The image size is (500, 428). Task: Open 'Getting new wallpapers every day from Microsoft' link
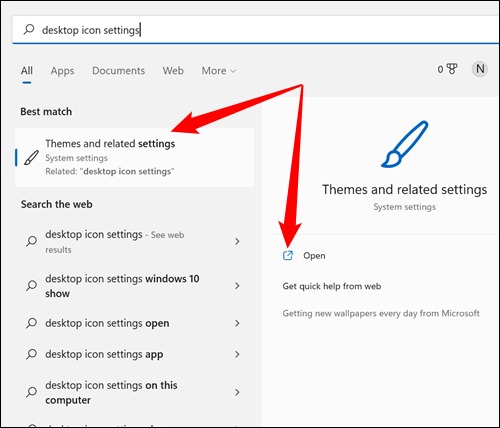pyautogui.click(x=381, y=313)
